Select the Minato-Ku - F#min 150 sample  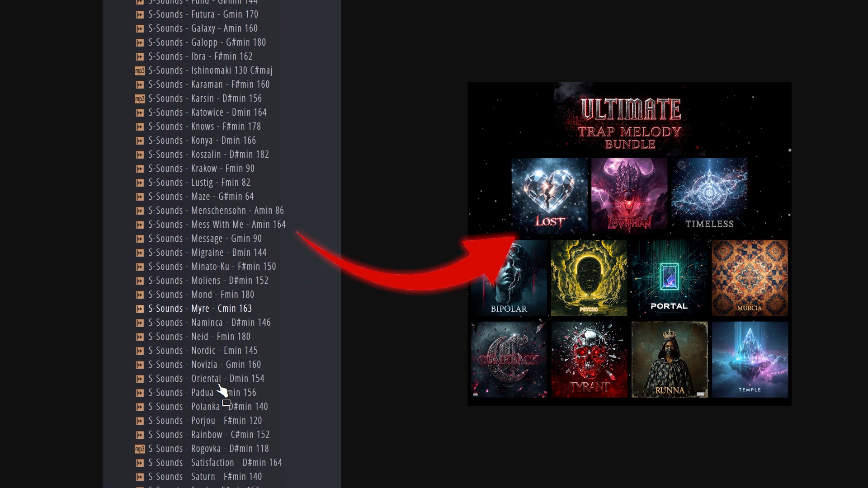click(212, 267)
